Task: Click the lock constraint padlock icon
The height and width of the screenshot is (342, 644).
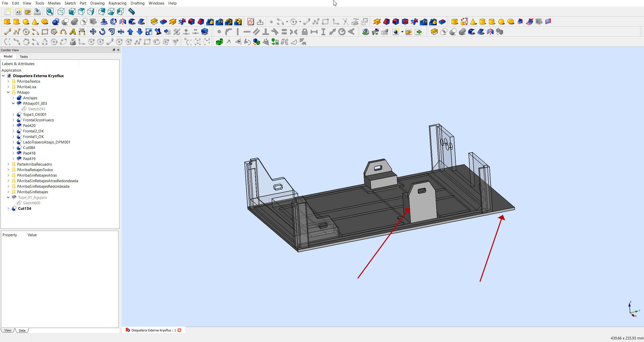Action: (x=304, y=32)
